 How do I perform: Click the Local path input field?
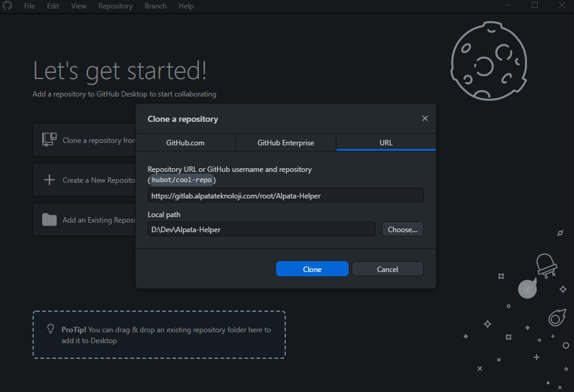click(261, 229)
